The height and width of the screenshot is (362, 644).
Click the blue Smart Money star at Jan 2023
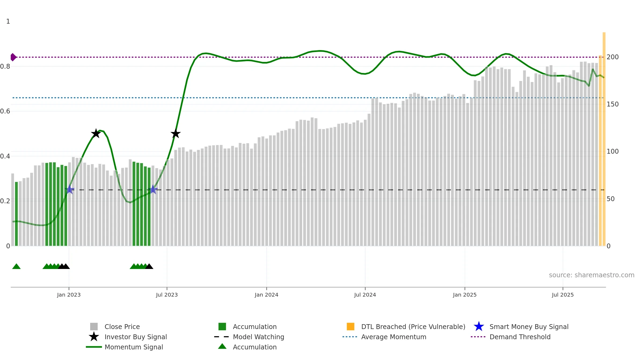(x=69, y=190)
